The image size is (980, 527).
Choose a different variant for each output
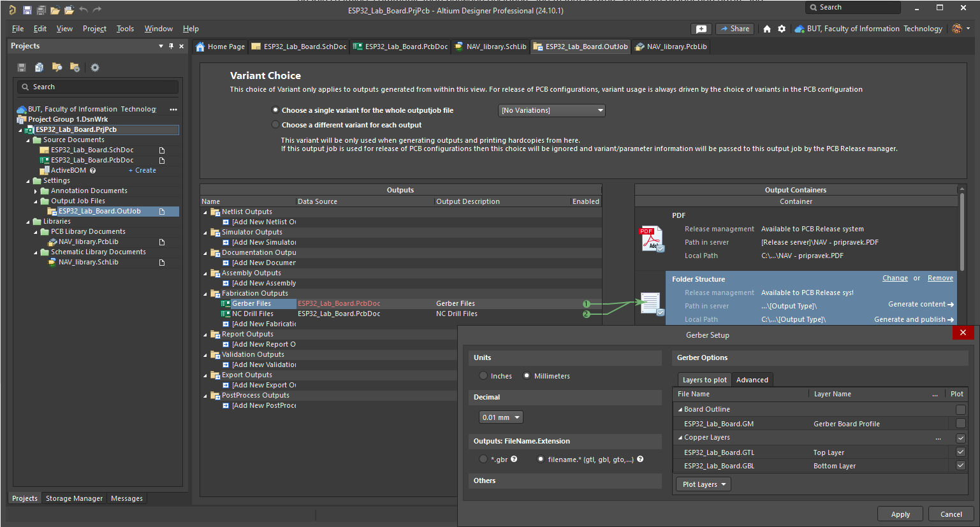click(x=275, y=125)
